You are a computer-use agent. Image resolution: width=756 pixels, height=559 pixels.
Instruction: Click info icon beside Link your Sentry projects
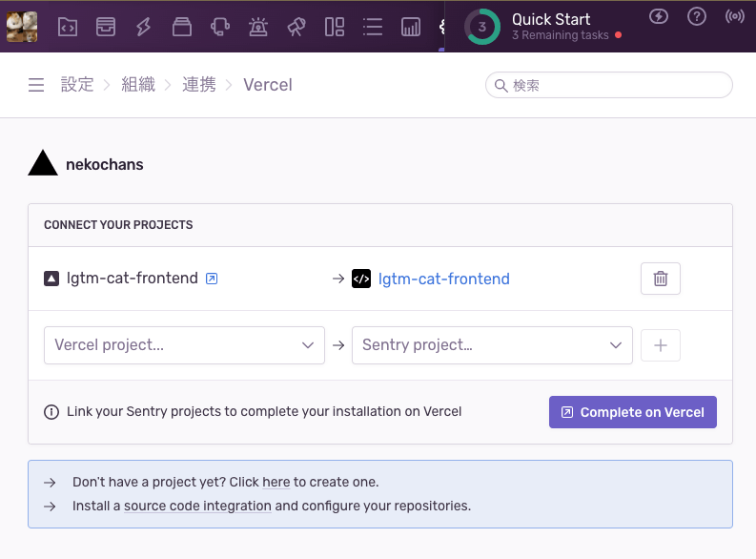[x=51, y=412]
